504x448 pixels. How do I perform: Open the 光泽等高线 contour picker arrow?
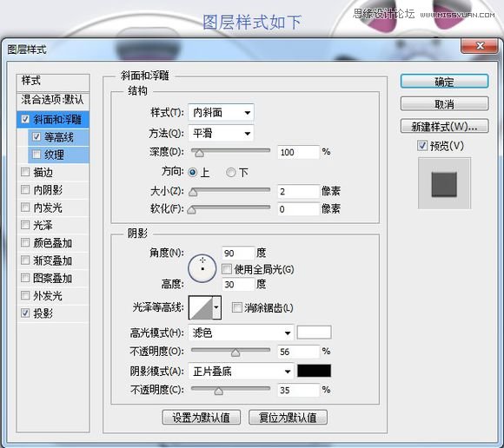216,307
